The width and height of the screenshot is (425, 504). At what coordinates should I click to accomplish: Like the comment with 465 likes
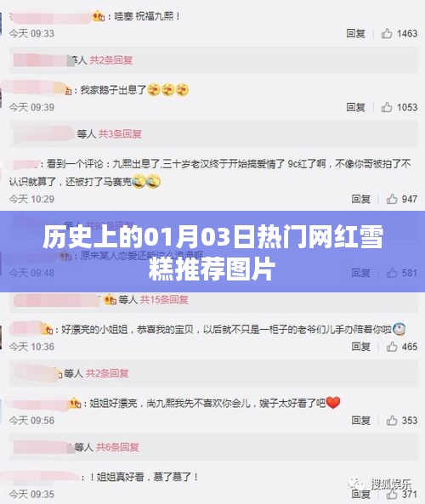(392, 347)
